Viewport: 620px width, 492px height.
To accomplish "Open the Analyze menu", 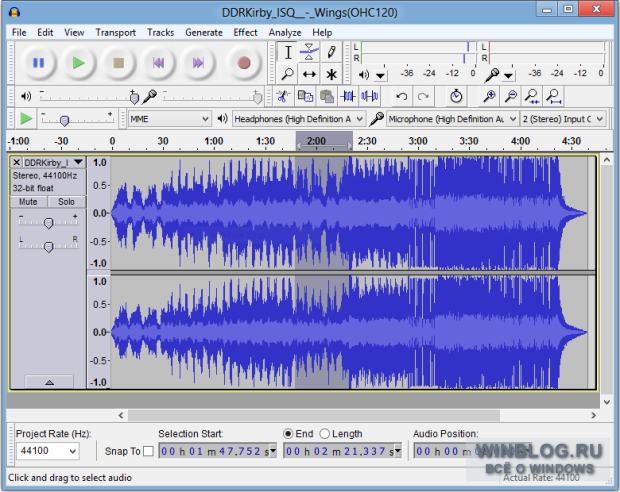I will click(285, 32).
